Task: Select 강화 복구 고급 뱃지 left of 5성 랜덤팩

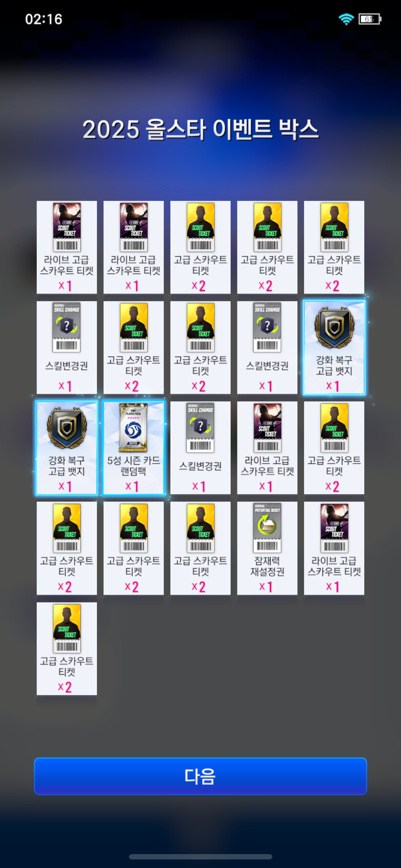Action: [67, 448]
